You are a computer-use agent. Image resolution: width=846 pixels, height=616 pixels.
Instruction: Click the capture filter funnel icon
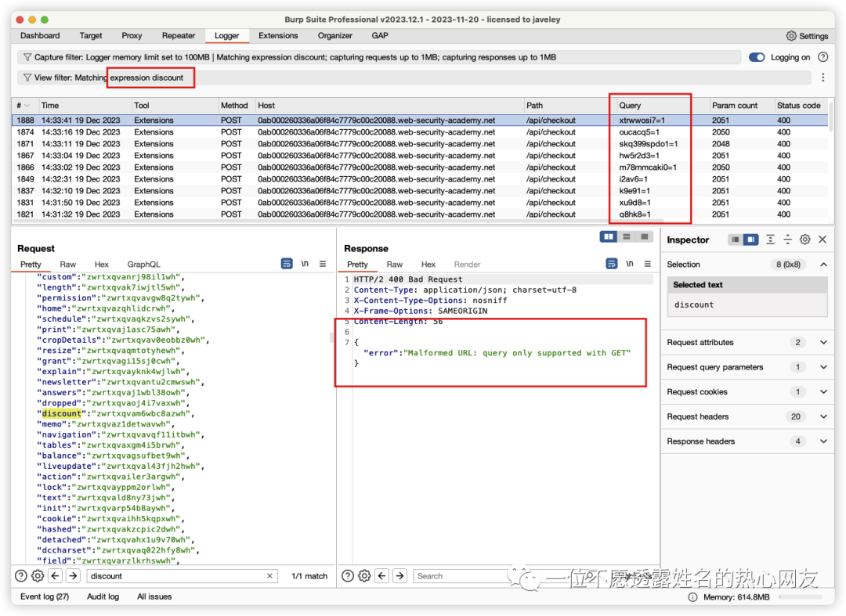point(27,57)
